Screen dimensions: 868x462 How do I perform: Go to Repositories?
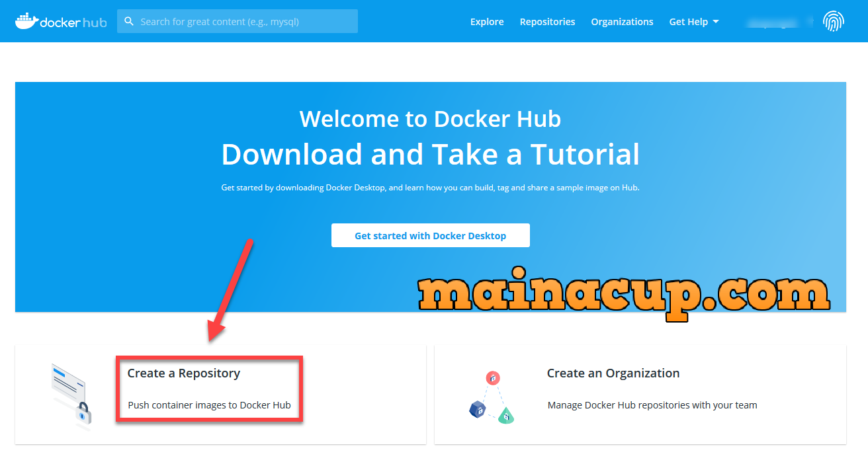coord(547,22)
